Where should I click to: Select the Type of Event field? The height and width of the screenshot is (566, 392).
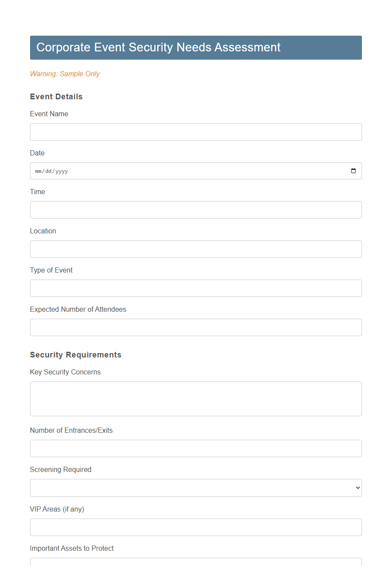click(x=196, y=288)
